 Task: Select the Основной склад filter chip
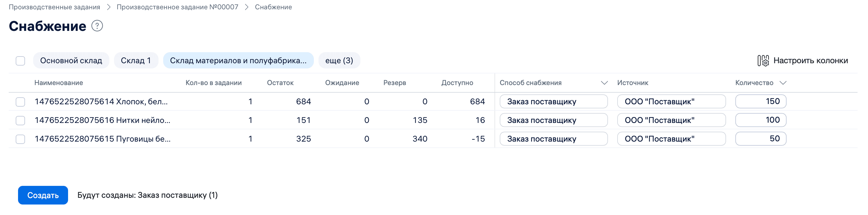71,60
